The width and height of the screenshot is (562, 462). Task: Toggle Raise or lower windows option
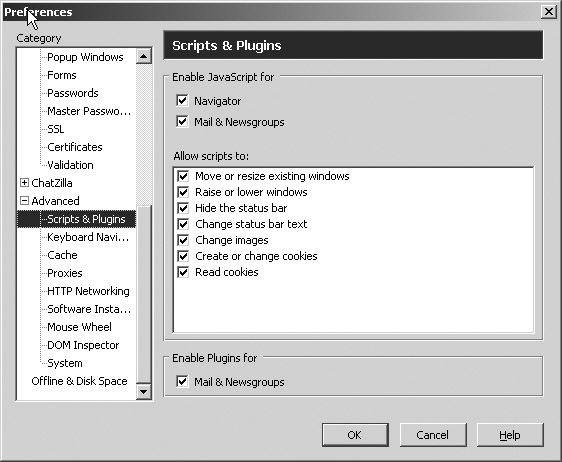point(183,192)
